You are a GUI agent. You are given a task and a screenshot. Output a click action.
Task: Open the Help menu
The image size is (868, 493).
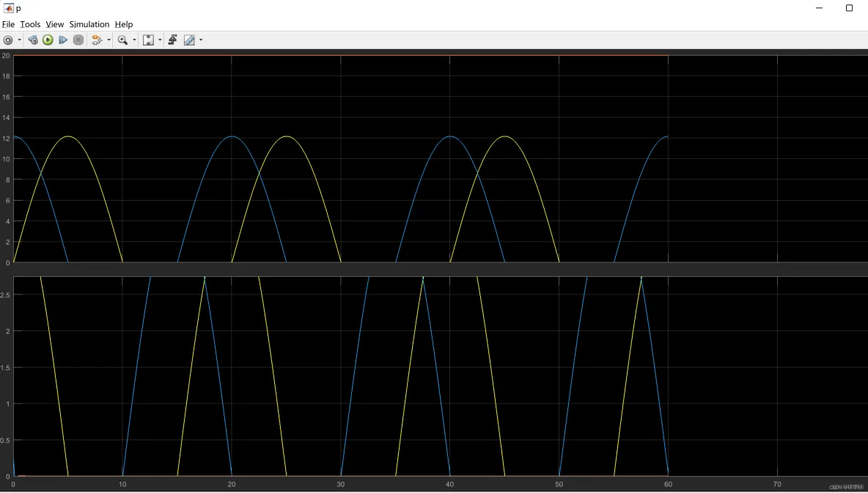point(124,24)
